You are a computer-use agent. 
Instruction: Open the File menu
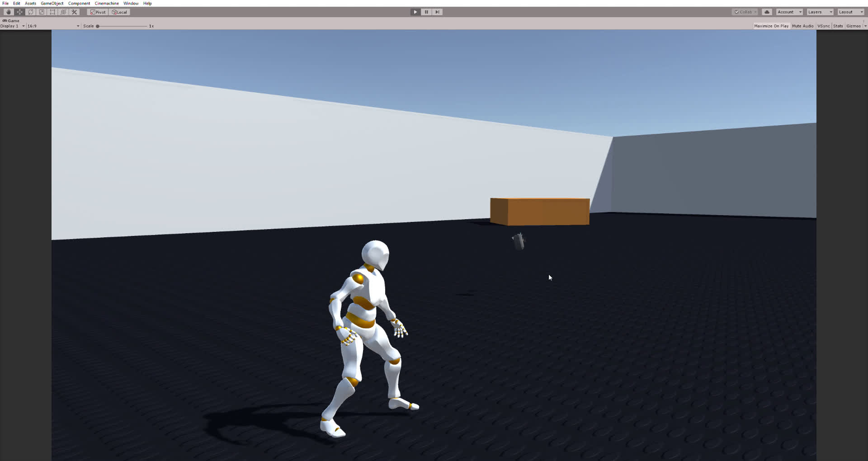(5, 3)
